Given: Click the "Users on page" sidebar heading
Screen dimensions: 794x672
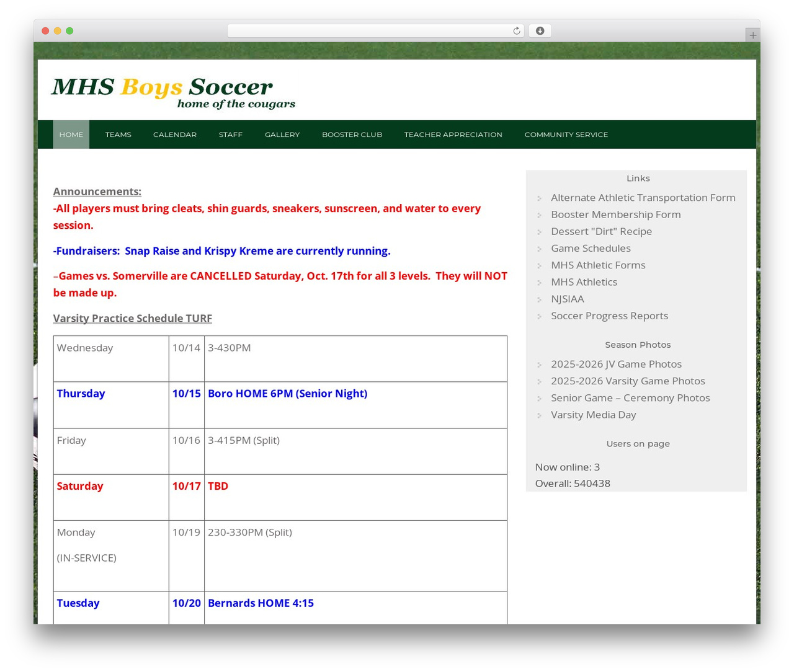Looking at the screenshot, I should (638, 444).
